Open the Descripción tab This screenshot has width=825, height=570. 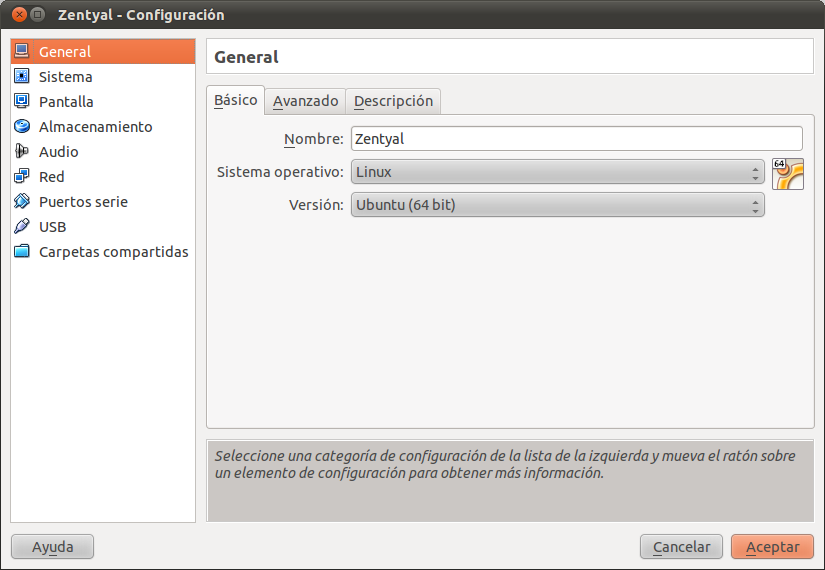393,101
